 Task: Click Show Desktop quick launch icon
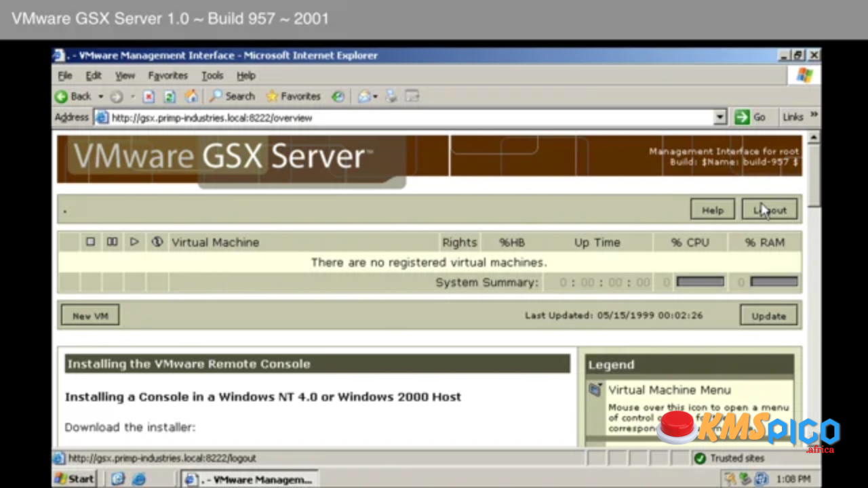click(x=118, y=479)
